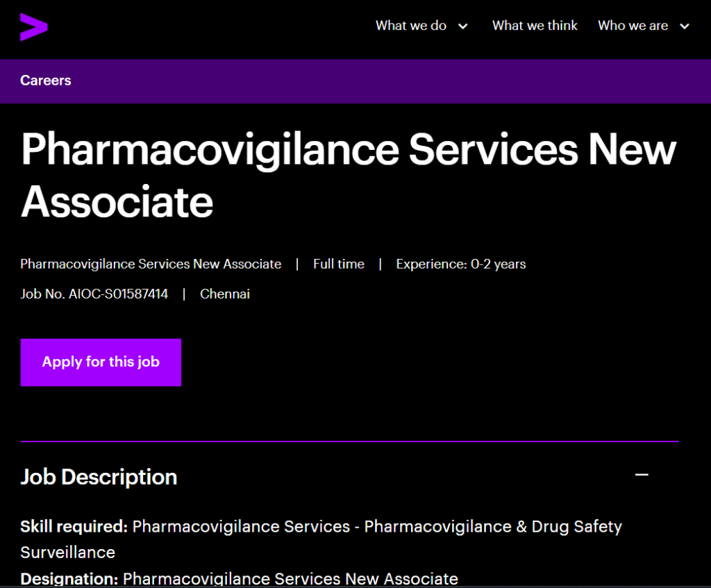Click the Chennai location text
711x588 pixels.
pos(225,294)
